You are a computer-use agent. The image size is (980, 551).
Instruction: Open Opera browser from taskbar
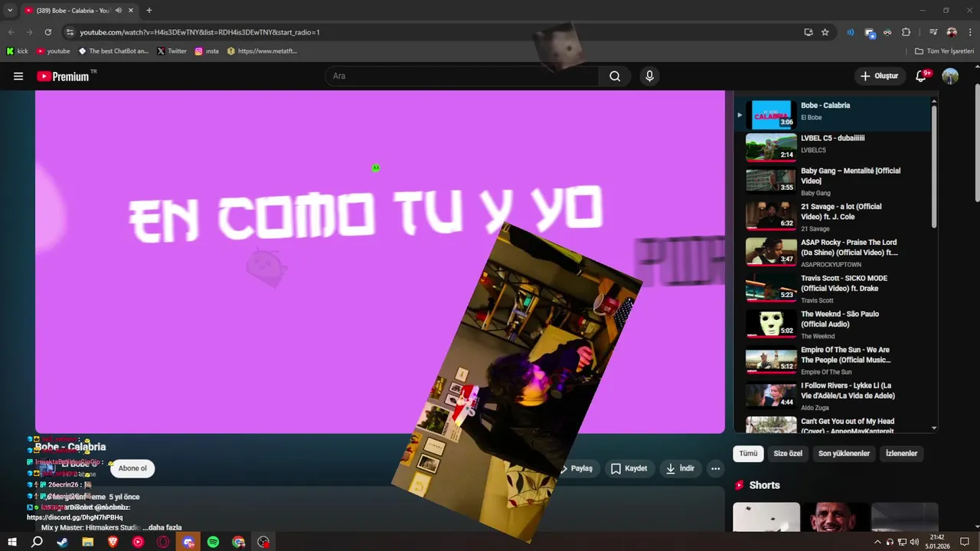163,542
